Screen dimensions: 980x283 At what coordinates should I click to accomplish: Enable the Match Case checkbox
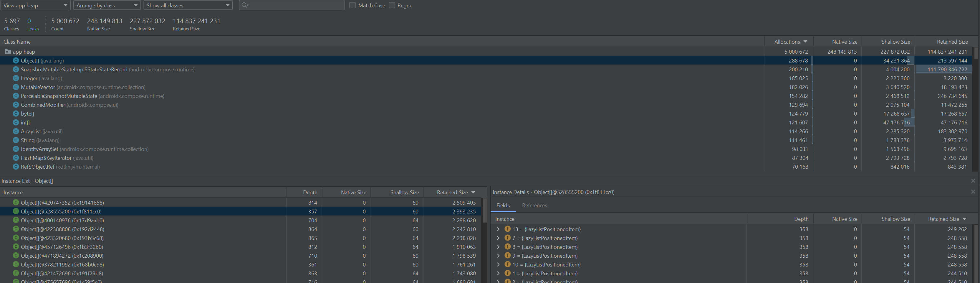352,5
